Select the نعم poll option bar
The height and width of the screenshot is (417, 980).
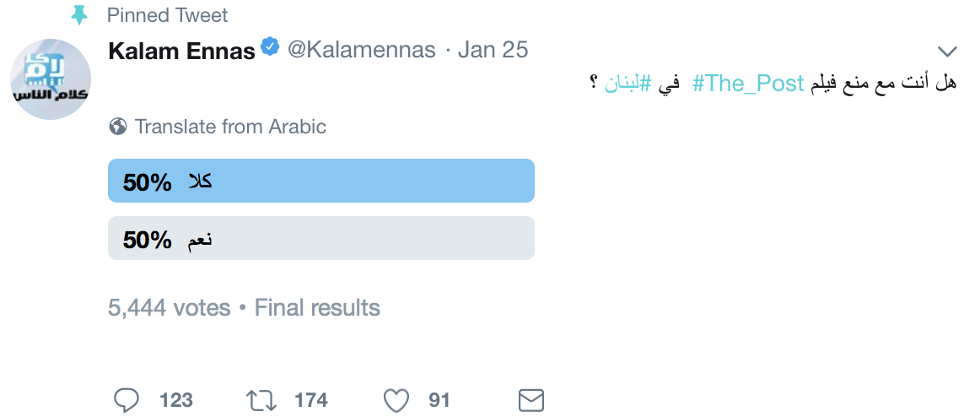point(321,238)
